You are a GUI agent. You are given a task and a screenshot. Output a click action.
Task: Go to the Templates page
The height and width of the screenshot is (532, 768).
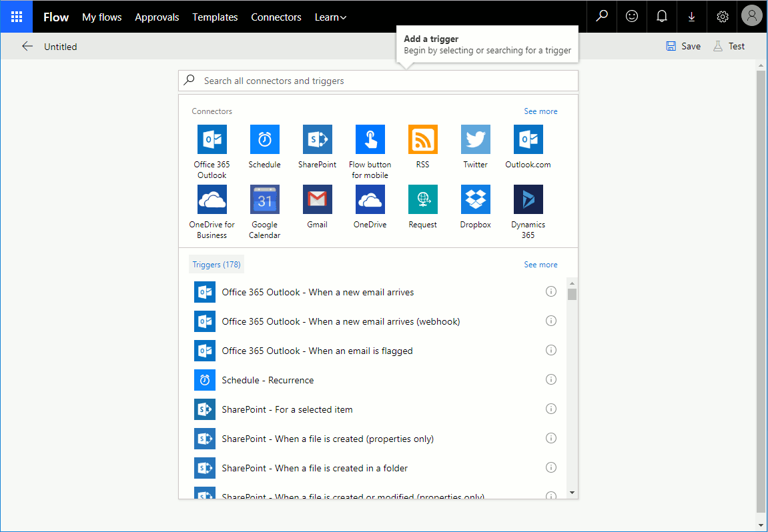tap(215, 17)
